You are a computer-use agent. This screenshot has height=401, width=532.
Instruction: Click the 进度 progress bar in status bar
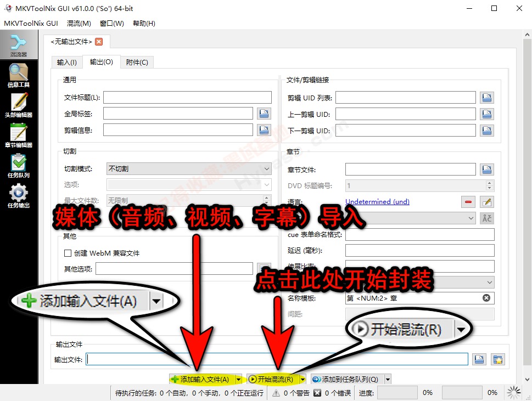click(x=397, y=392)
